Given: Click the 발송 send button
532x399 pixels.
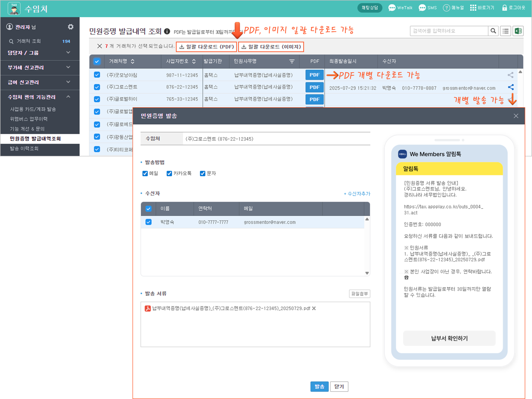Looking at the screenshot, I should point(319,387).
